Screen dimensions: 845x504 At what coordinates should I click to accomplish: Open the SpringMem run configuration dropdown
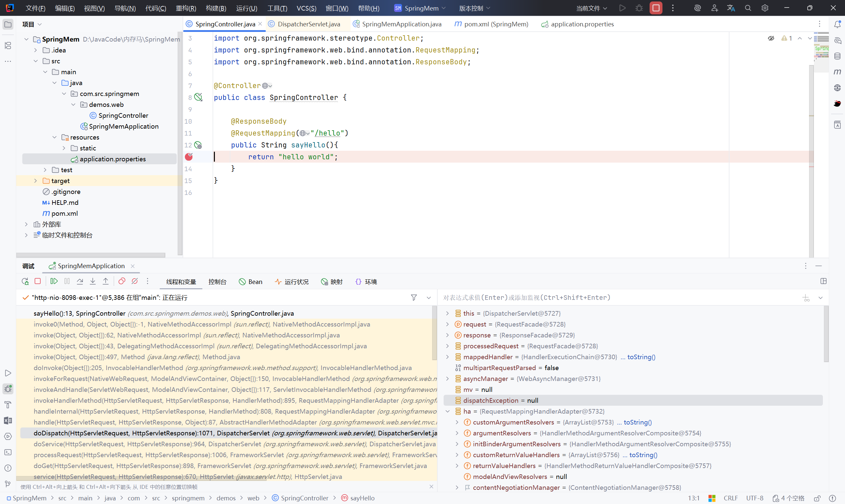421,8
